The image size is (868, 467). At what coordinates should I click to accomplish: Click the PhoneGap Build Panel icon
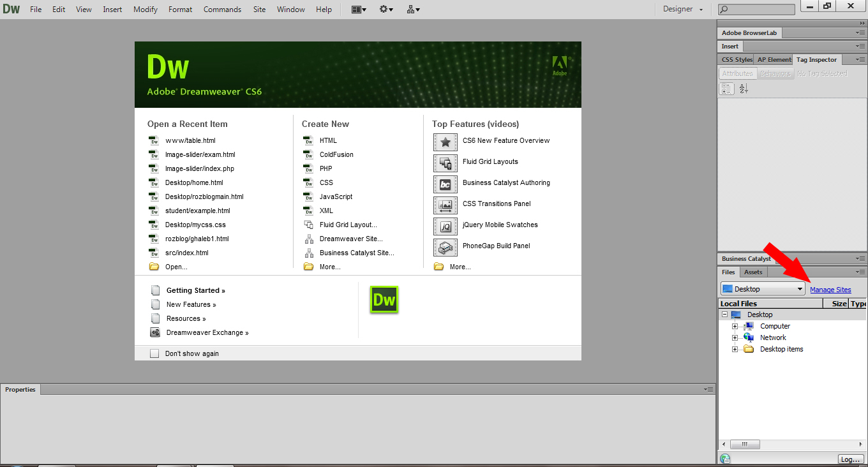click(445, 247)
